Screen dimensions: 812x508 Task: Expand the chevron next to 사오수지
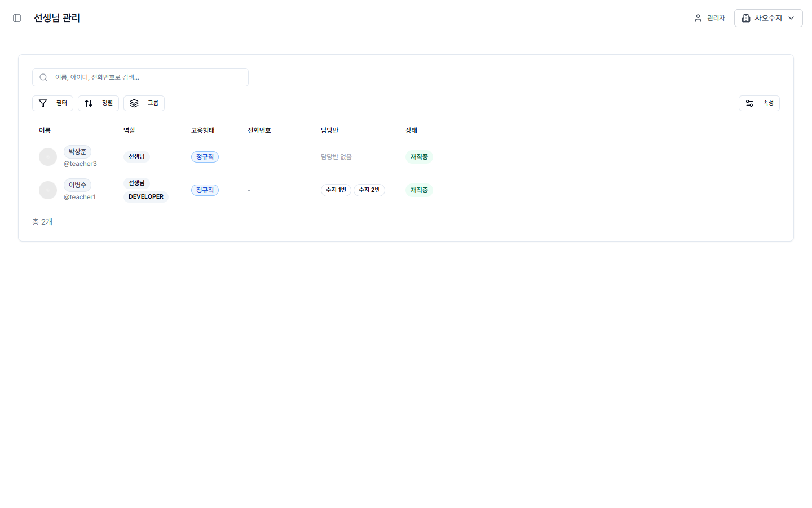pos(791,18)
